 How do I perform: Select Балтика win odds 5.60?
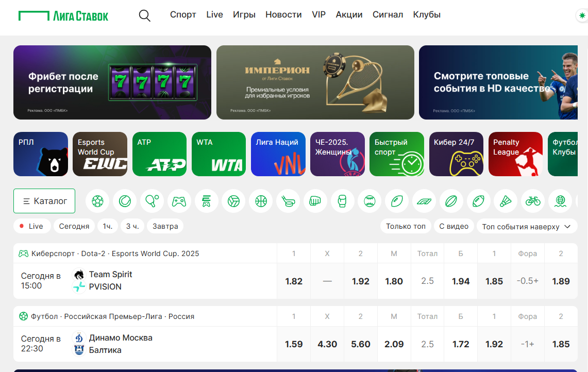coord(360,344)
